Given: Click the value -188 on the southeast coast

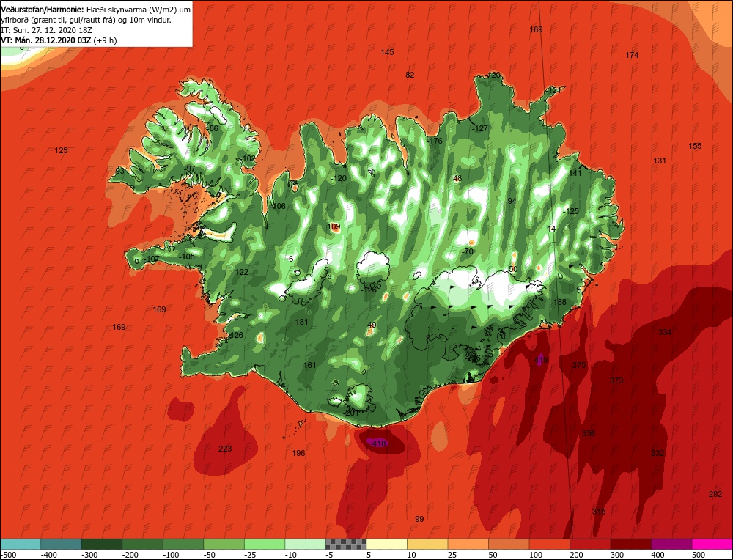Looking at the screenshot, I should pos(559,303).
